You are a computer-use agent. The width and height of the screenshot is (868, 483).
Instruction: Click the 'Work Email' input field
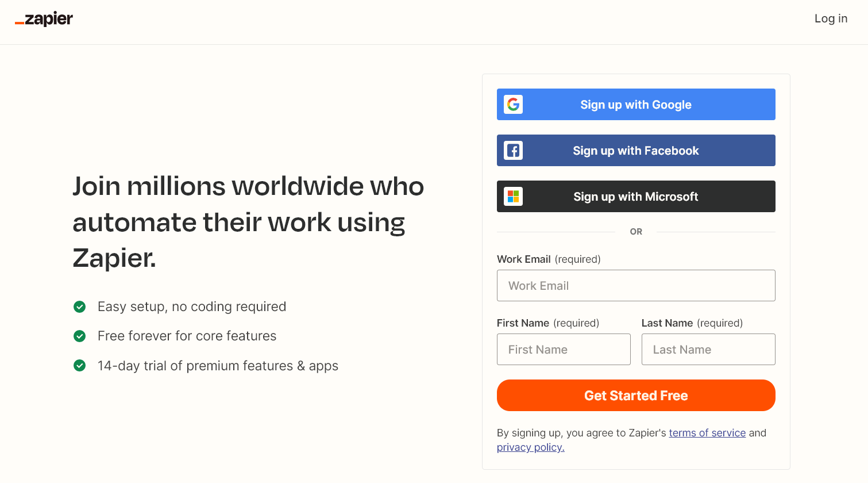636,285
